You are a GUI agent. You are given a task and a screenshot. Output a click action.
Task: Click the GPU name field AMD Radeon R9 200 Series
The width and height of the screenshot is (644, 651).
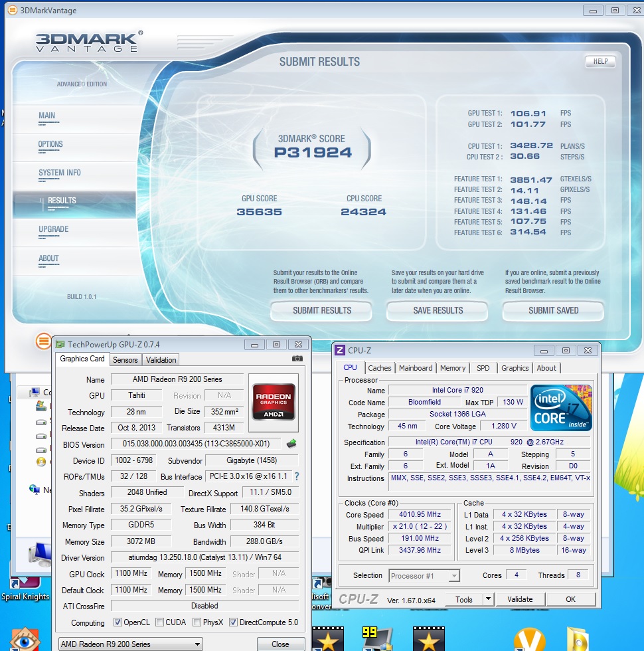point(177,379)
